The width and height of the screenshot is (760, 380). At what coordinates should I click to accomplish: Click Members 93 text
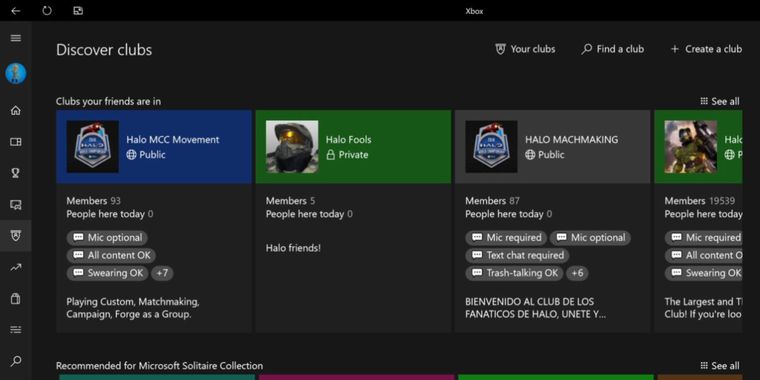pyautogui.click(x=94, y=201)
